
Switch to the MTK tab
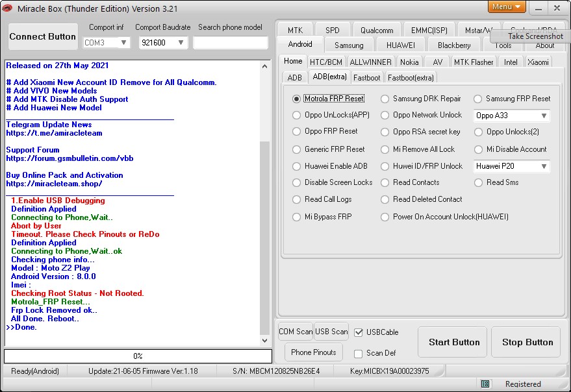[x=295, y=30]
